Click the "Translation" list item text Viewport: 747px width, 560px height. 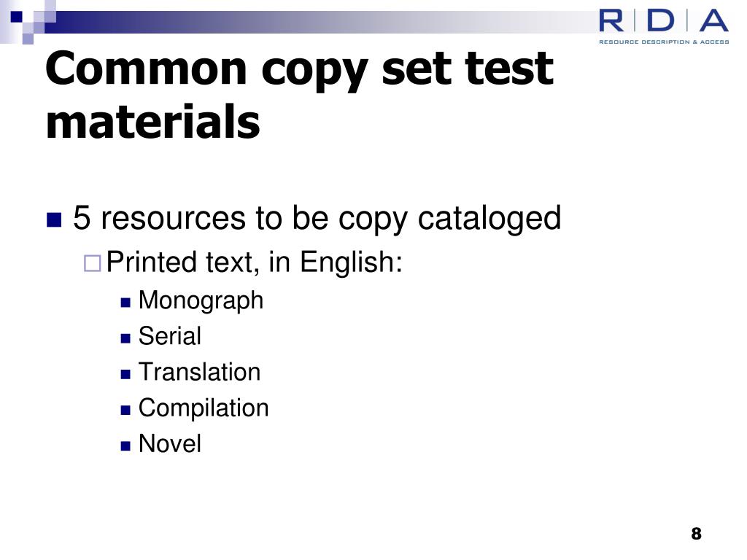[x=199, y=372]
